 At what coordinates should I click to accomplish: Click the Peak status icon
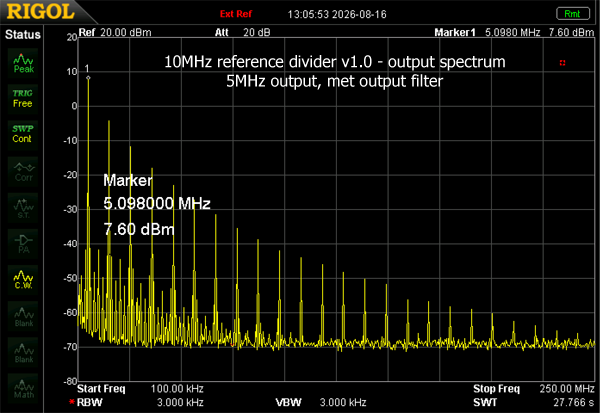click(x=23, y=64)
